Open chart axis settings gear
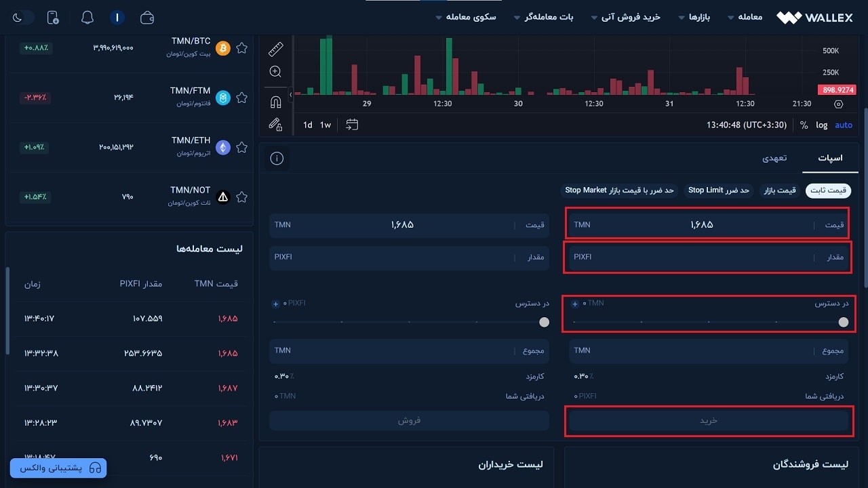The image size is (868, 488). 838,104
